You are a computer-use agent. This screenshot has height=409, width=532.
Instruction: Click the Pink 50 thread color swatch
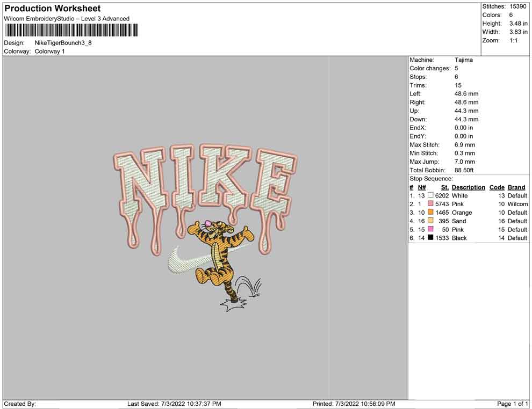pos(430,229)
